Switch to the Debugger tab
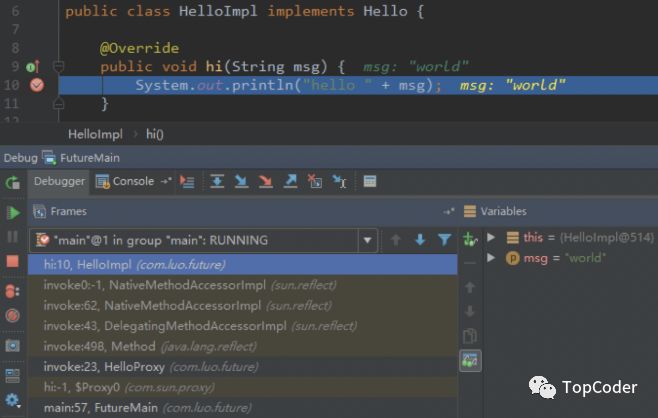 59,181
